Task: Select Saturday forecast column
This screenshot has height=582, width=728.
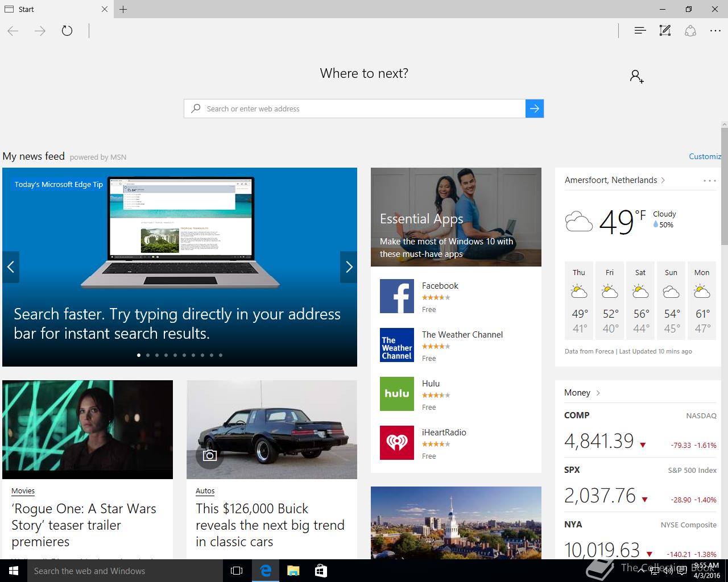Action: 640,301
